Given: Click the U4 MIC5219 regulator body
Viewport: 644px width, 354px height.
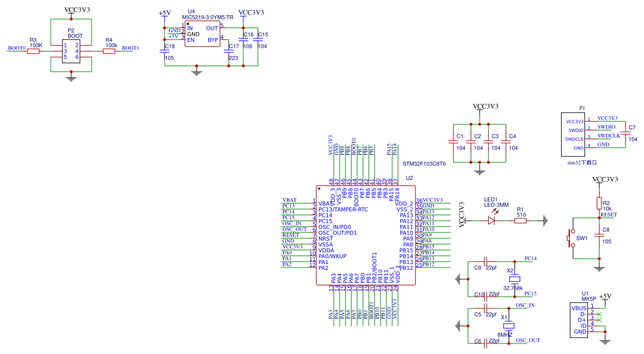Looking at the screenshot, I should (x=202, y=34).
